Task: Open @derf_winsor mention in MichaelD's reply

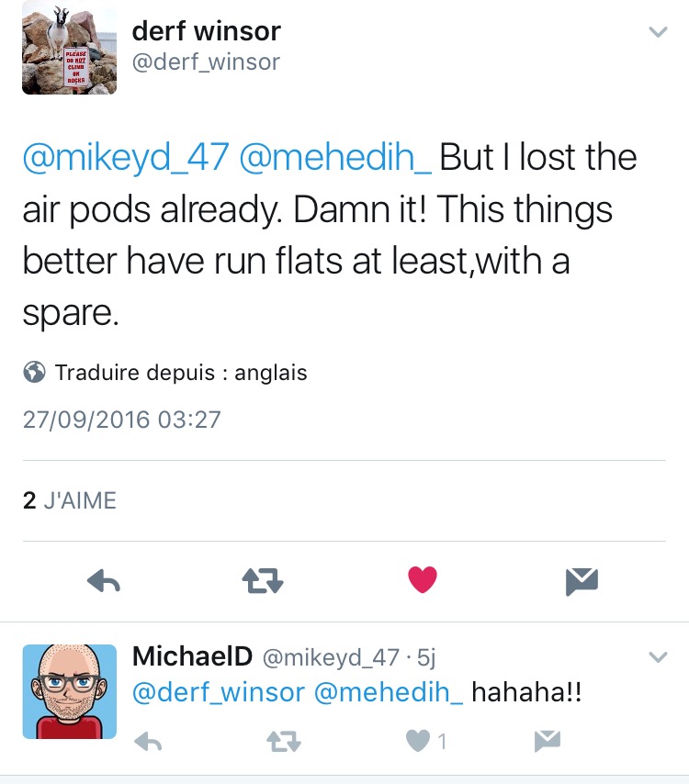Action: pyautogui.click(x=218, y=692)
